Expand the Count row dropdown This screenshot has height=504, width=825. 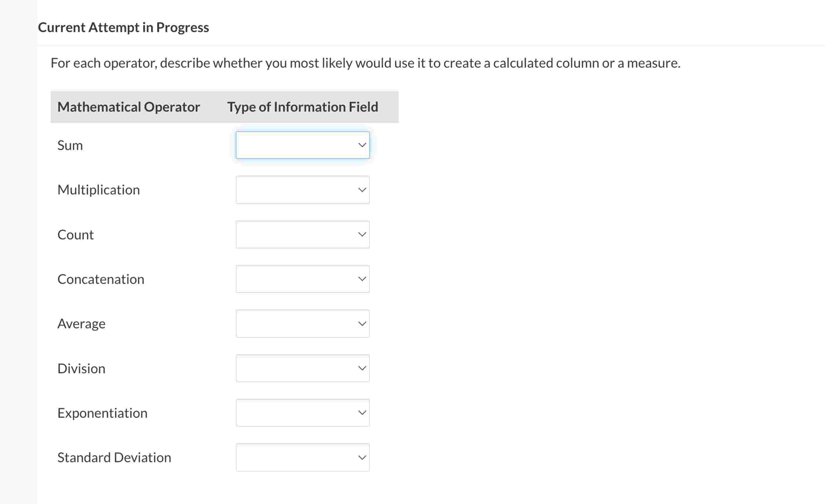point(302,234)
